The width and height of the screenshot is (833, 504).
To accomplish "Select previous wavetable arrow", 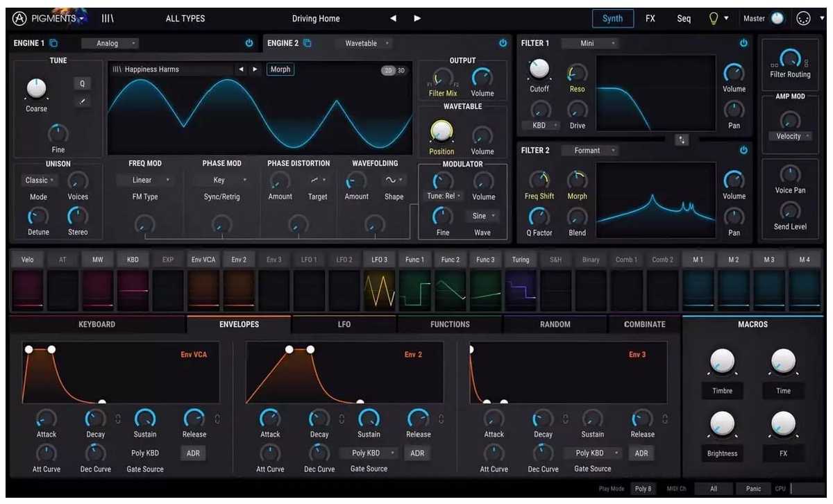I will tap(241, 69).
